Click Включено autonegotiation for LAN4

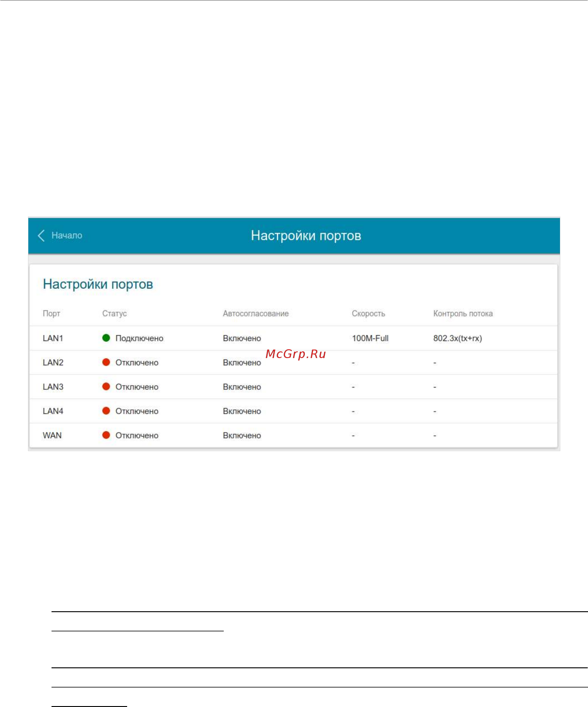(x=242, y=411)
